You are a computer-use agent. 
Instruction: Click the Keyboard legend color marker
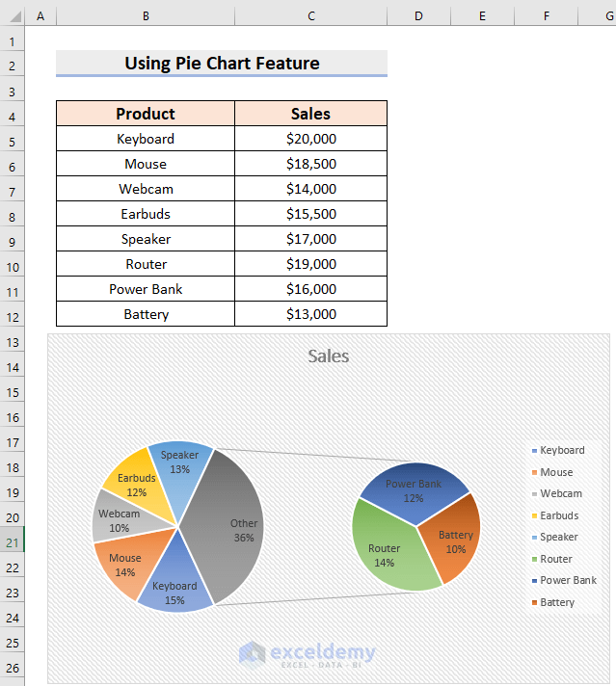(x=534, y=451)
